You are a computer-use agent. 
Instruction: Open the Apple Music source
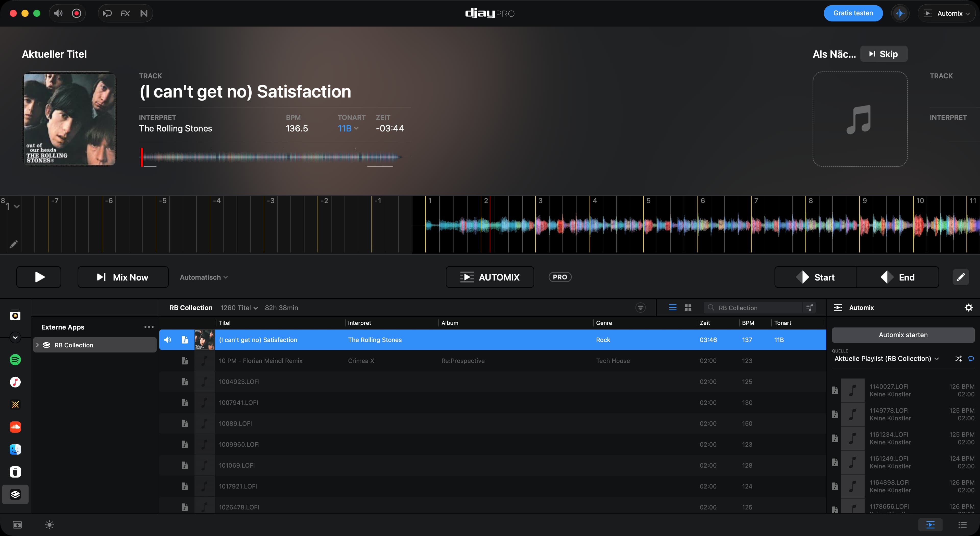[x=15, y=382]
